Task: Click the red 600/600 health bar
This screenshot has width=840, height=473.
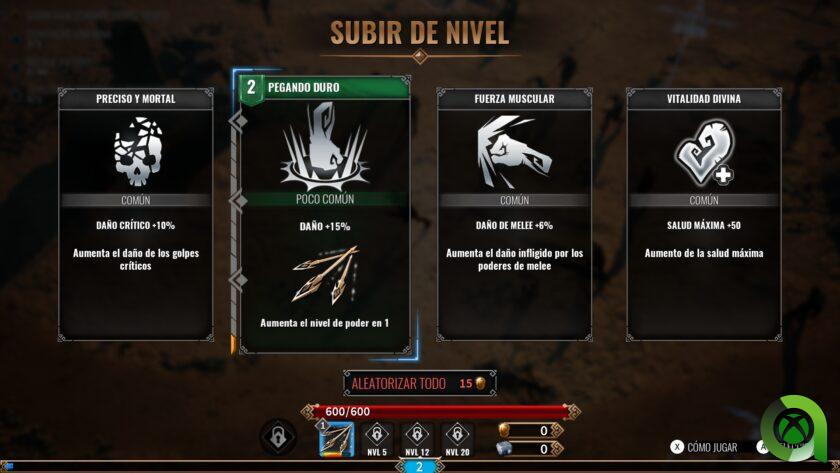Action: pos(440,411)
